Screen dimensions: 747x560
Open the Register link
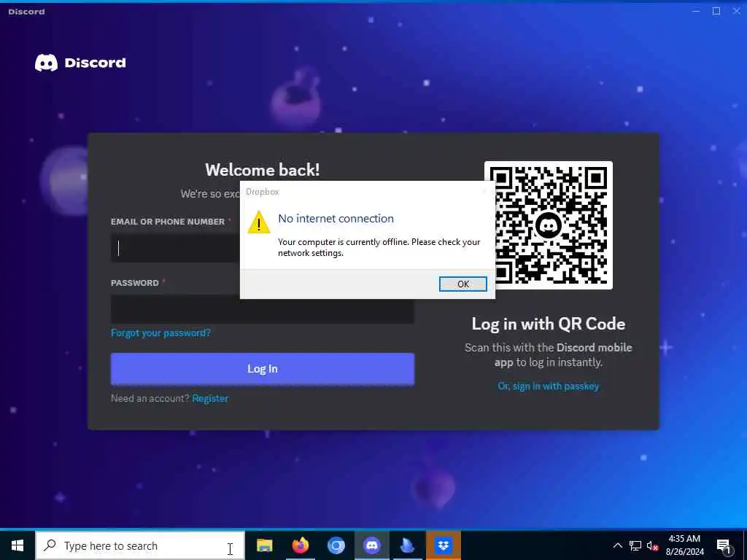tap(210, 399)
